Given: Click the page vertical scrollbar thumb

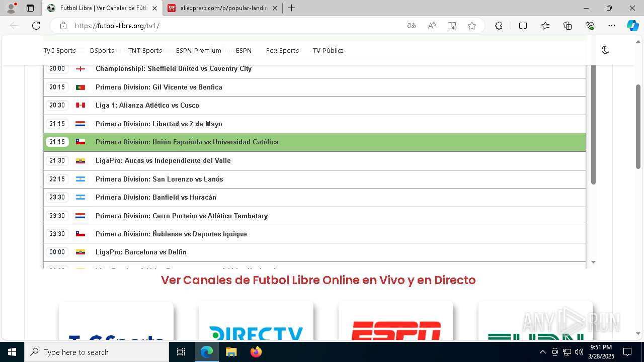Looking at the screenshot, I should pos(638,127).
